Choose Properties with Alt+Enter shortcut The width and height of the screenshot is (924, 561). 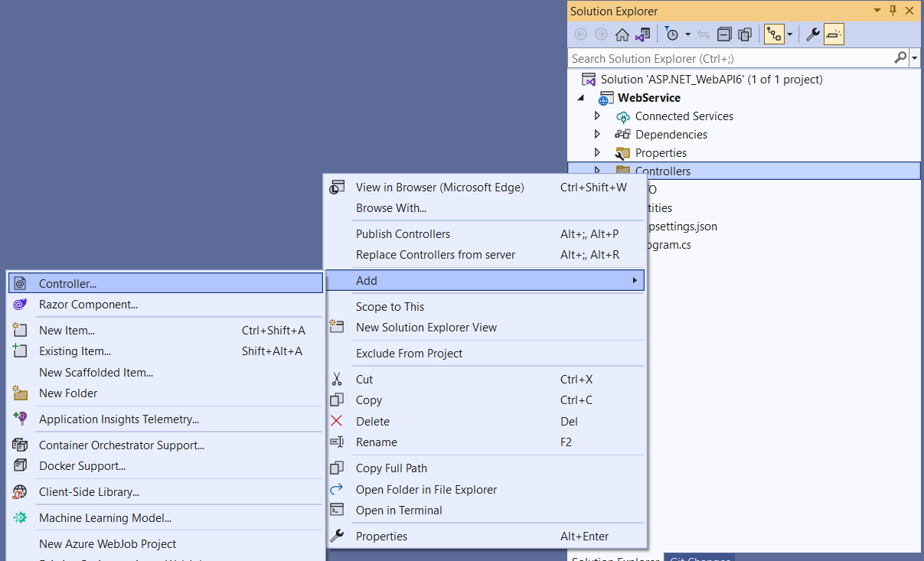[x=486, y=537]
